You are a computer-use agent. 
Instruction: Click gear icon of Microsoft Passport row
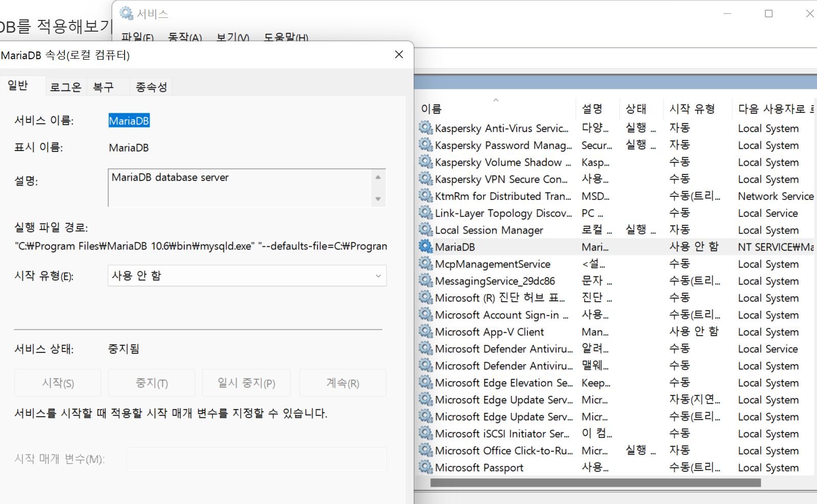tap(426, 467)
